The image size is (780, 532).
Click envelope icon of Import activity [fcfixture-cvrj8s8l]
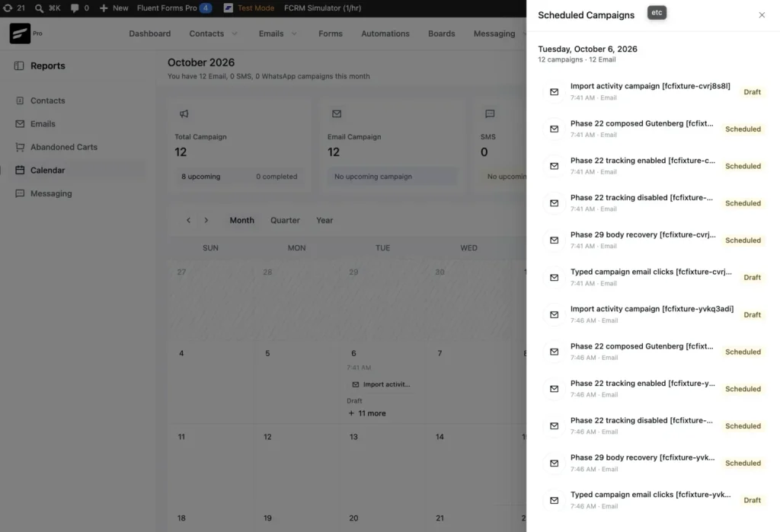point(555,92)
